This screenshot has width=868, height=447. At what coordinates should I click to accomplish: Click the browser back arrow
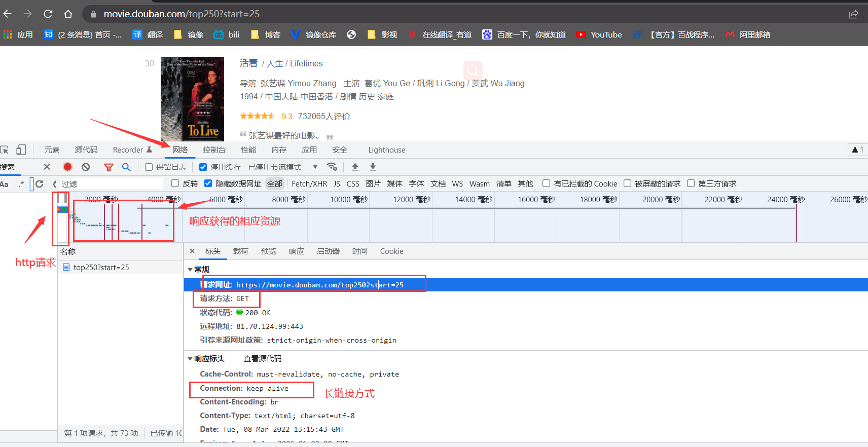8,14
